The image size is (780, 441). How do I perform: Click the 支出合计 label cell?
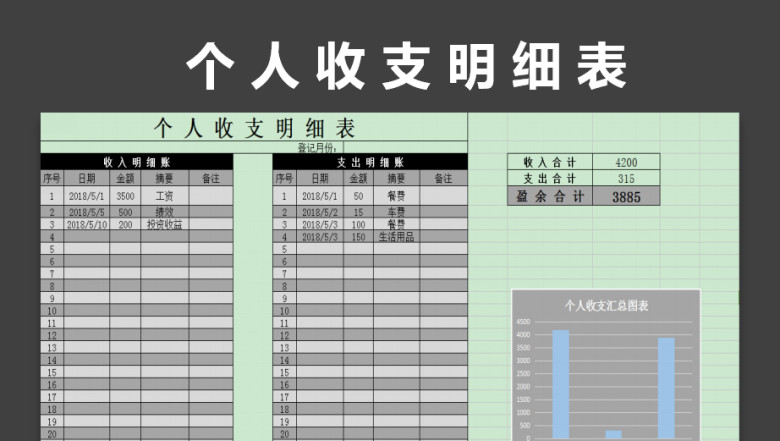click(x=550, y=178)
